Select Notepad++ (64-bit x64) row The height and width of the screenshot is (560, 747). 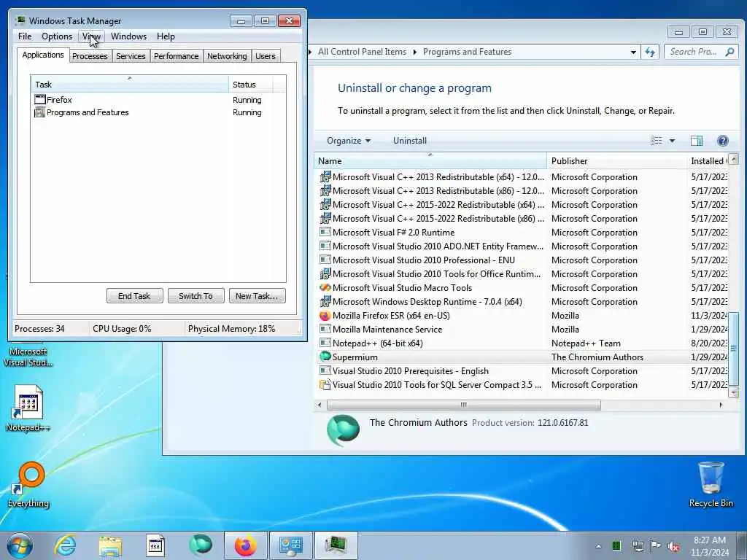[521, 343]
